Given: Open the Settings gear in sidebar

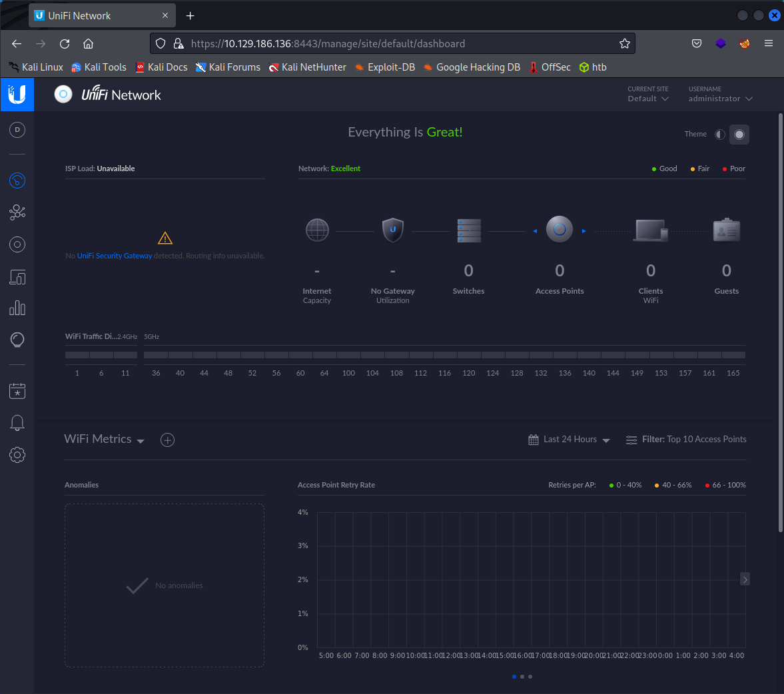Looking at the screenshot, I should [x=17, y=455].
